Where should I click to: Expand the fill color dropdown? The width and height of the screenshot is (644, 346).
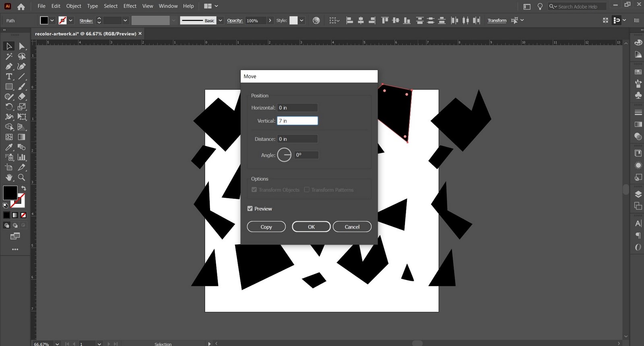click(x=52, y=21)
